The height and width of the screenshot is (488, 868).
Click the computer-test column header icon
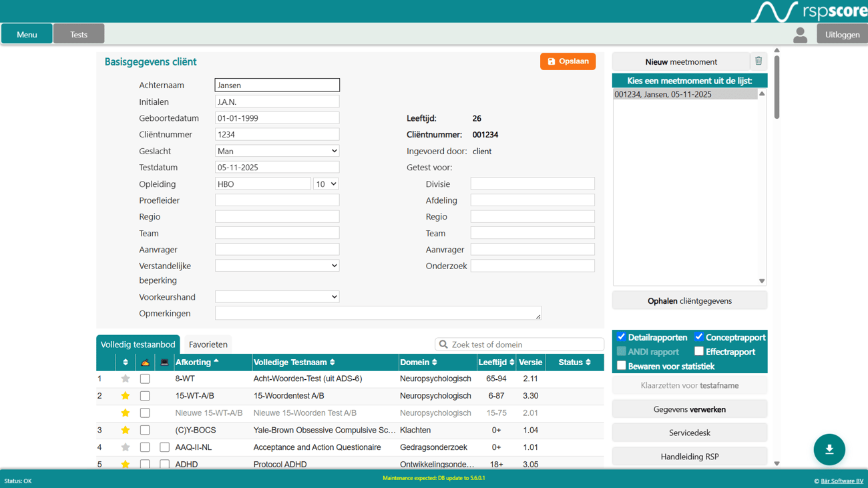[x=164, y=362]
